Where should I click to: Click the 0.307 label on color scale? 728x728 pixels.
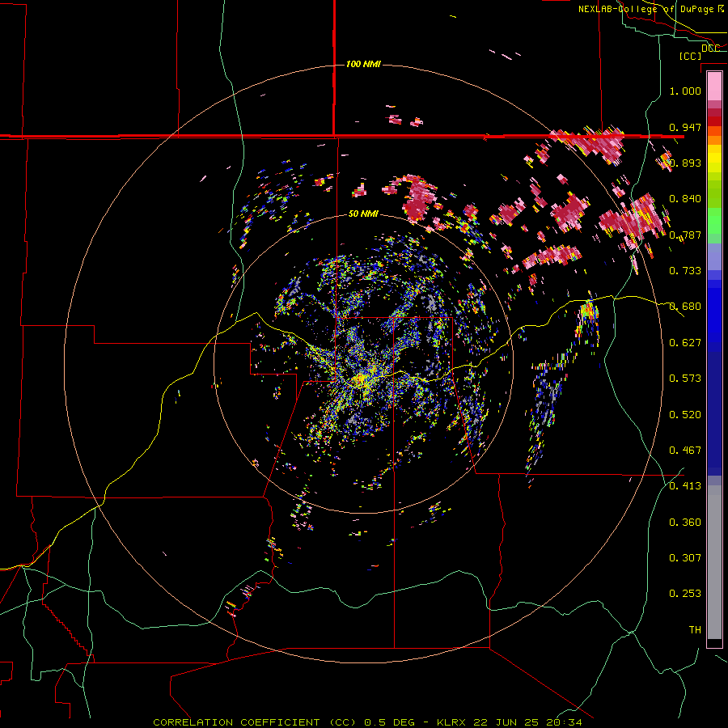685,558
